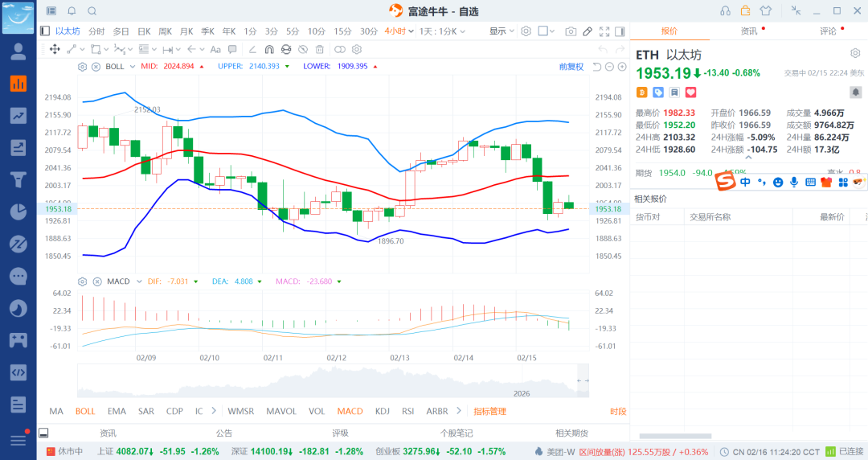Switch to the 资讯 tab
The image size is (868, 460).
pos(748,31)
